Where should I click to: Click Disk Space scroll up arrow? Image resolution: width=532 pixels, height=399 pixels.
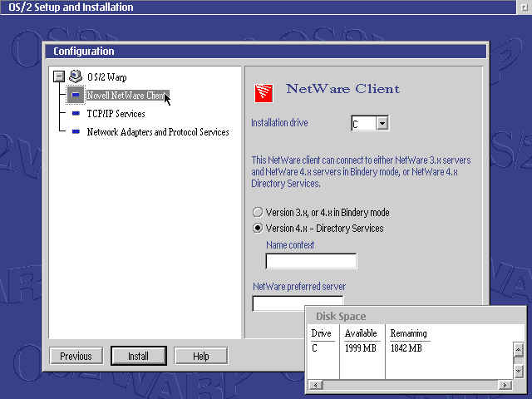coord(518,349)
